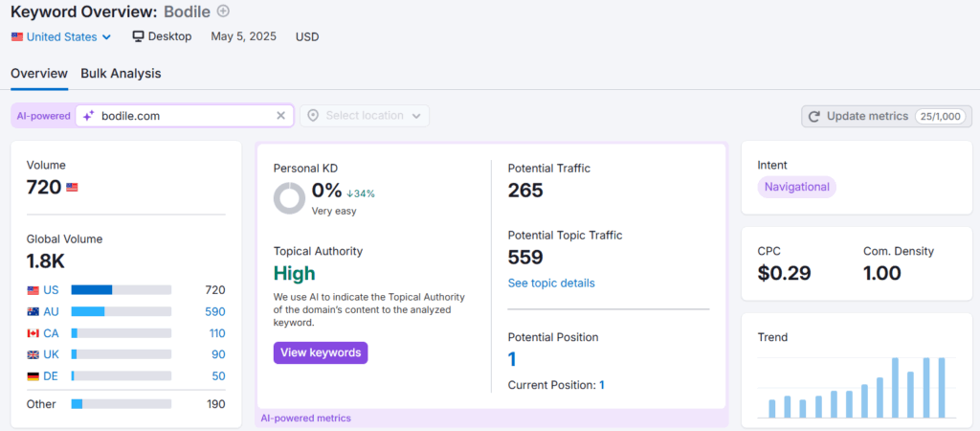Image resolution: width=980 pixels, height=431 pixels.
Task: Click the AI-powered label badge
Action: [x=43, y=116]
